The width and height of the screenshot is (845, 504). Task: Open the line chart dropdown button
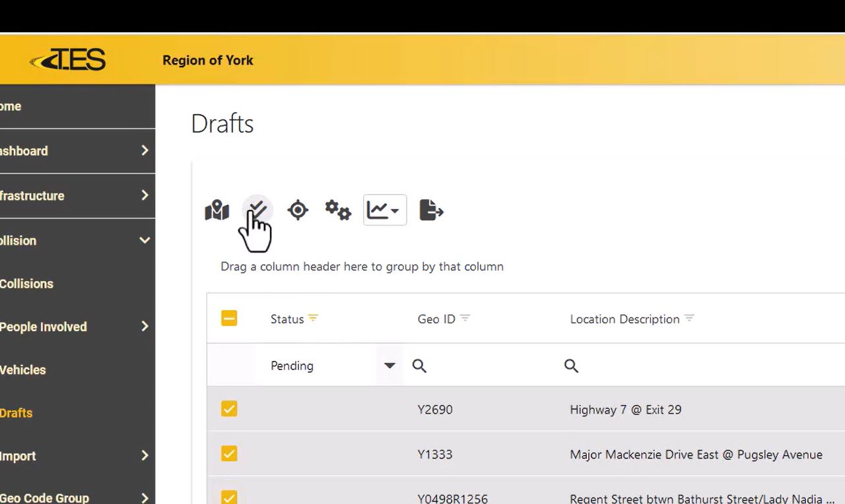point(384,210)
